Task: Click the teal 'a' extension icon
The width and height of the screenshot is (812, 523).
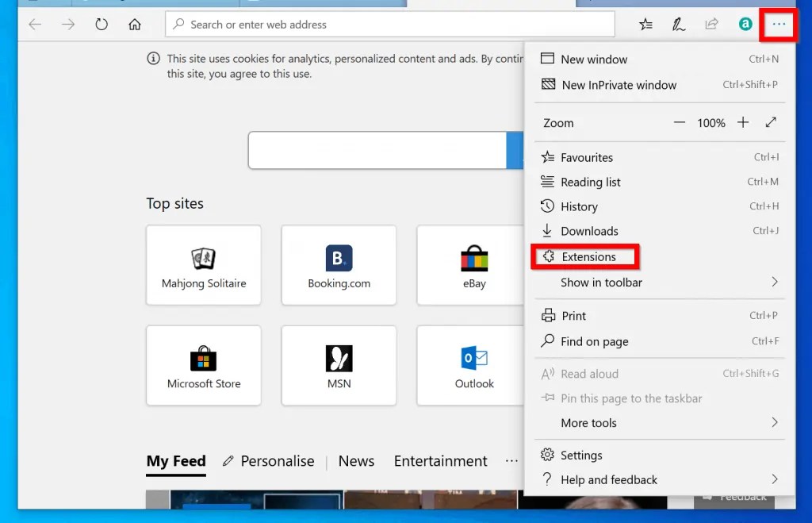Action: tap(745, 25)
